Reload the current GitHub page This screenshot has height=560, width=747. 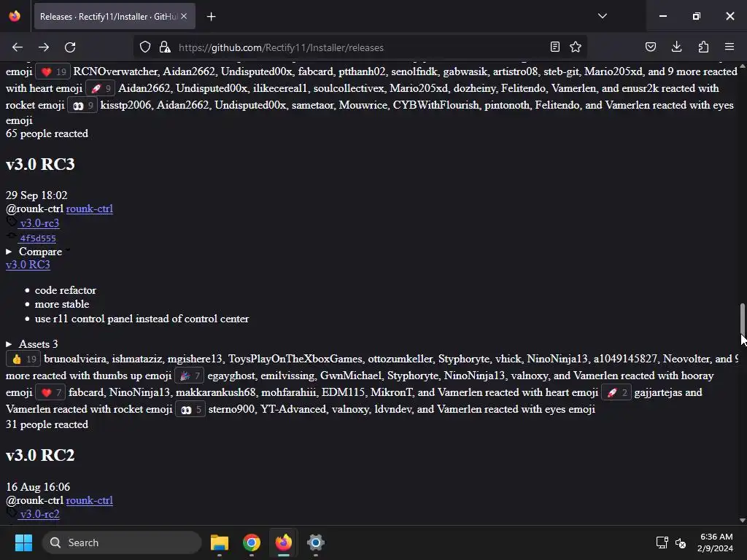point(70,47)
